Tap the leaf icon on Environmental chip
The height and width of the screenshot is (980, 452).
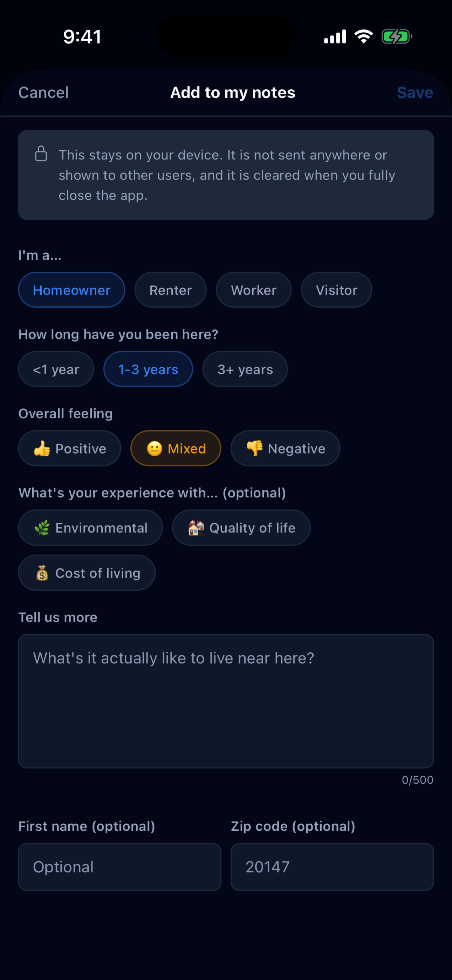[x=42, y=528]
